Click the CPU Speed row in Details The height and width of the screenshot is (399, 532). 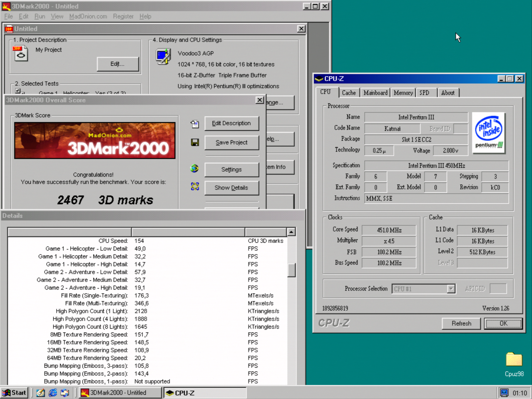[x=147, y=241]
